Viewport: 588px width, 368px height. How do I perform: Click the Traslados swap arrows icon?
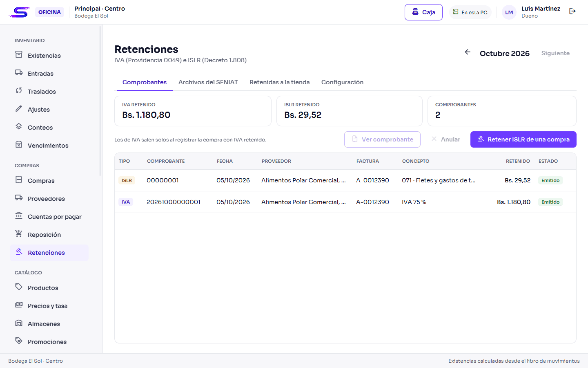click(19, 91)
